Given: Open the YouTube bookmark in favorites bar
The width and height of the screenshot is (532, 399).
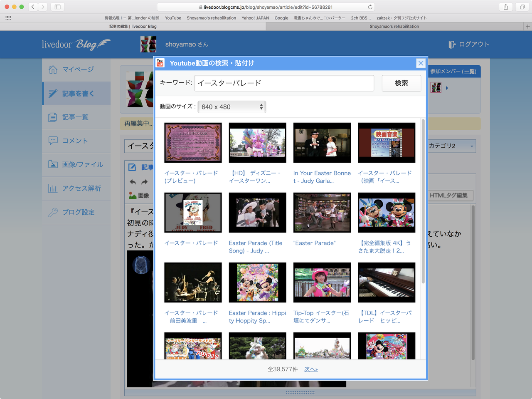Looking at the screenshot, I should [x=173, y=18].
